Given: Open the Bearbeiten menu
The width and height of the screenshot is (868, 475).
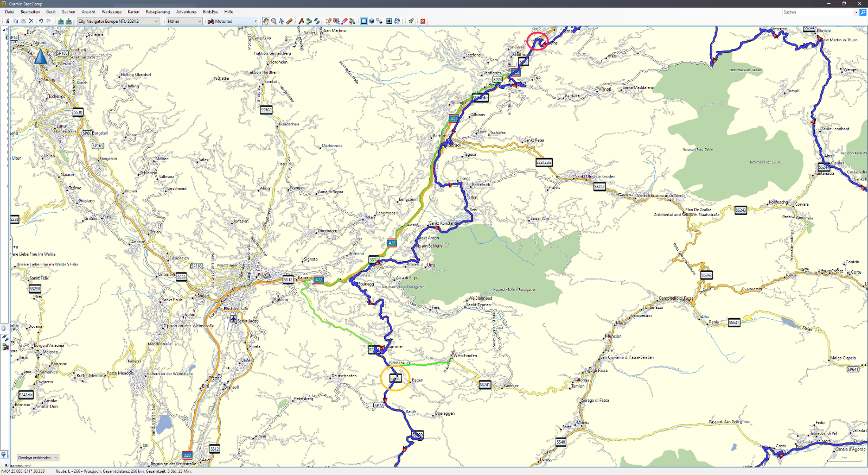Looking at the screenshot, I should point(30,12).
